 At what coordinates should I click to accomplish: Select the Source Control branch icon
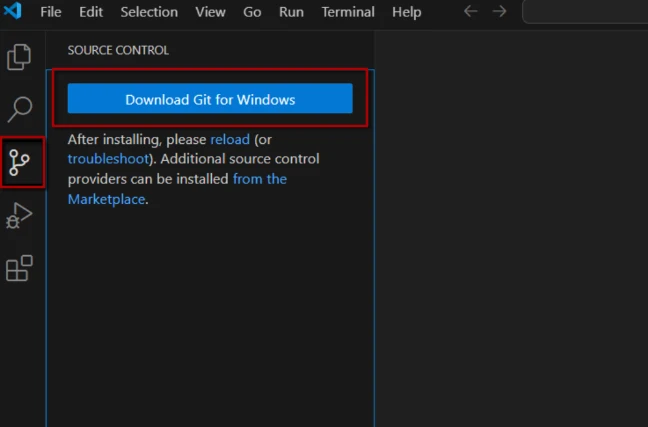coord(20,162)
